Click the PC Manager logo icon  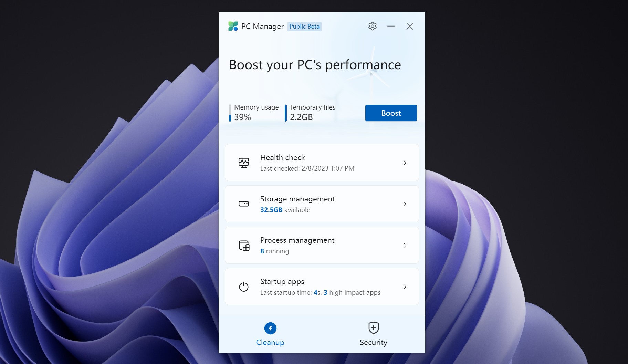[x=233, y=26]
